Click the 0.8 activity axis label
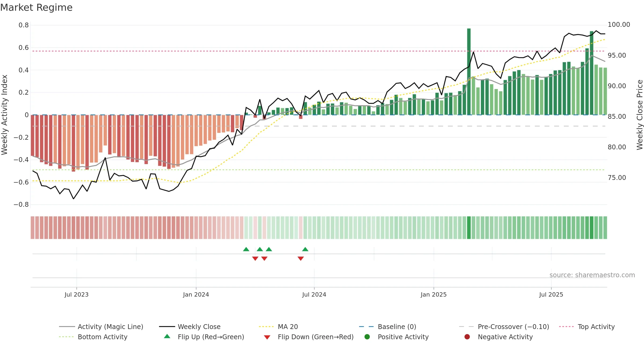The width and height of the screenshot is (644, 362). [24, 25]
